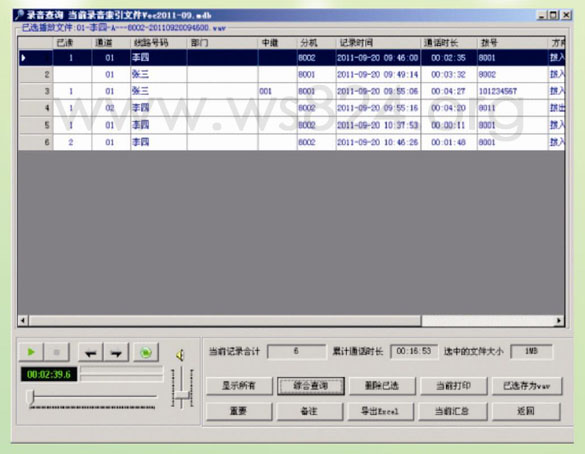Click the 导出Excel button
This screenshot has width=585, height=454.
click(x=380, y=411)
